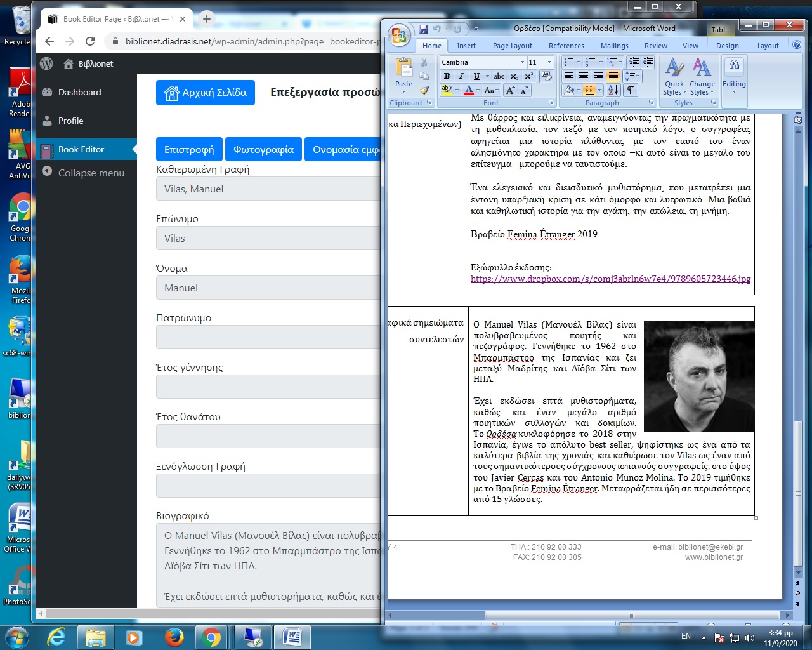
Task: Save the Word document via quick access
Action: click(x=423, y=29)
